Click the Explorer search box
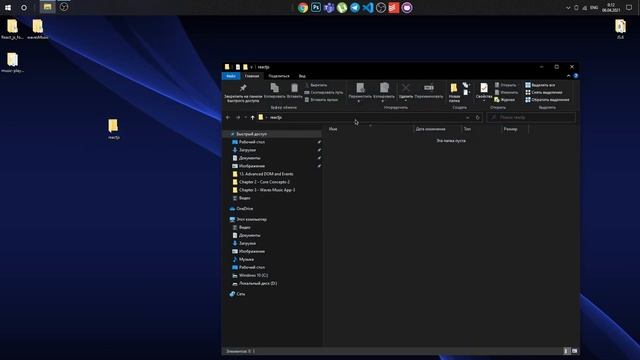 click(531, 118)
